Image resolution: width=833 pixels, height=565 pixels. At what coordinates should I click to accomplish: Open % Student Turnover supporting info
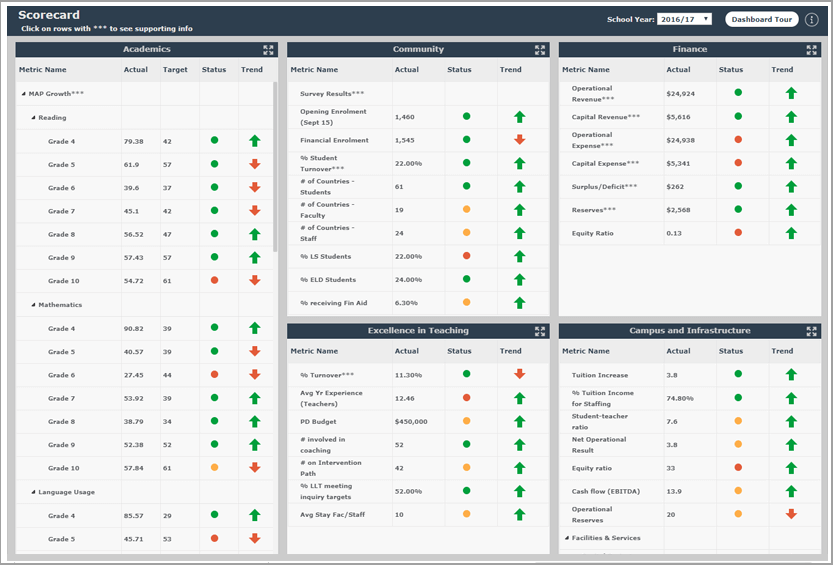[418, 163]
